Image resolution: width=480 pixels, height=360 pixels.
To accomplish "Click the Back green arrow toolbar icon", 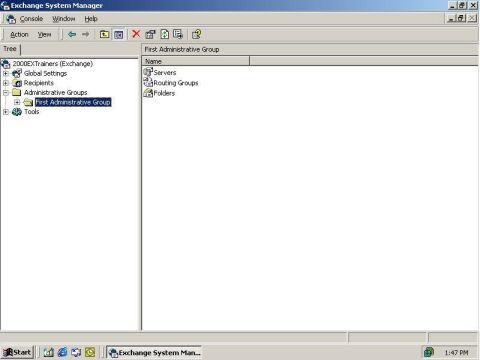I will (x=72, y=34).
